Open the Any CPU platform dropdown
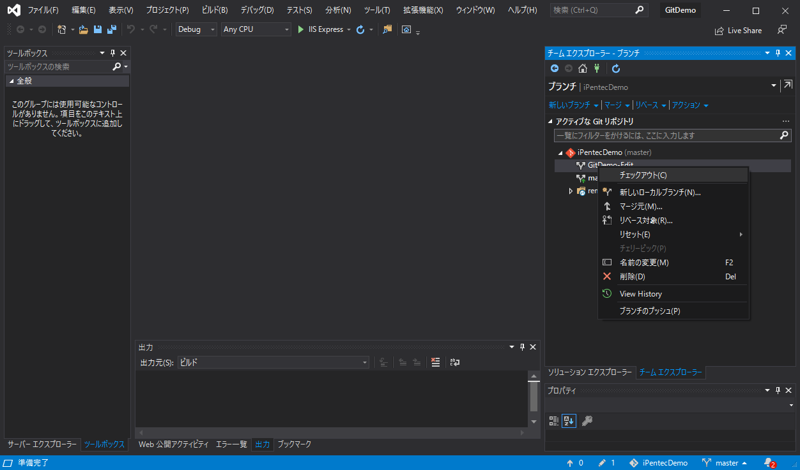 coord(255,30)
